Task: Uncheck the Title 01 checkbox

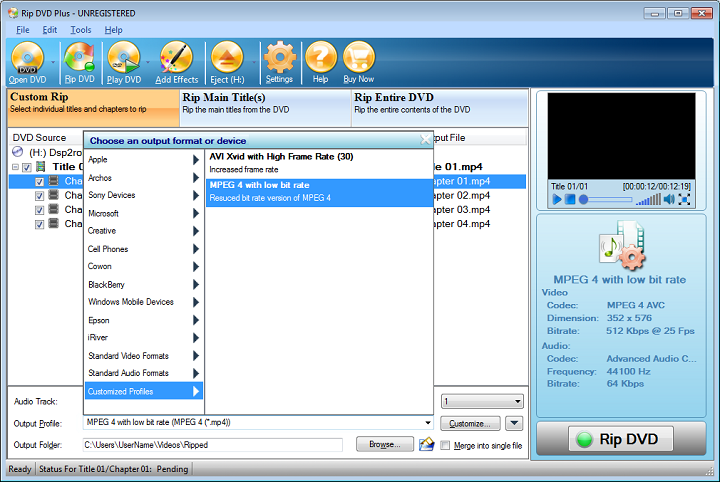Action: click(27, 167)
